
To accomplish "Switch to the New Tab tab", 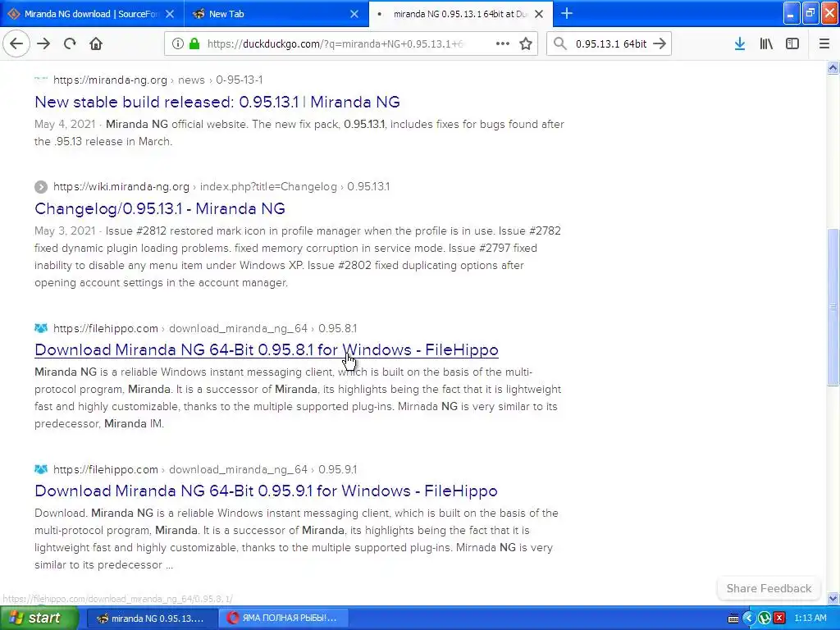I will [276, 14].
